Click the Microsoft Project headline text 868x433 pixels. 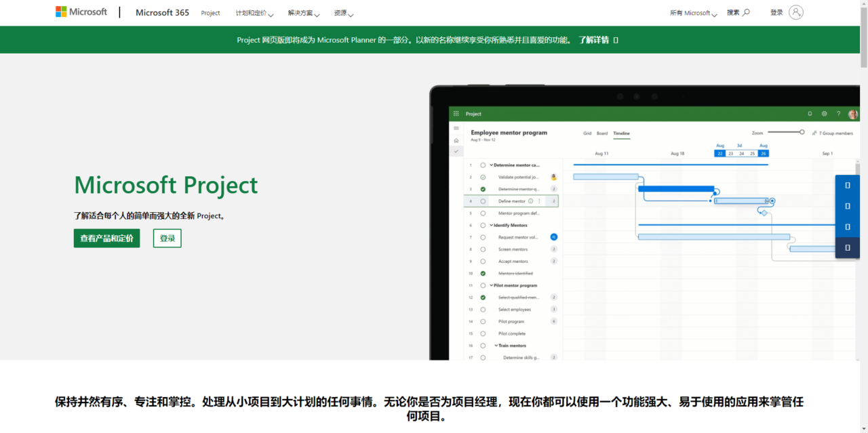click(166, 185)
